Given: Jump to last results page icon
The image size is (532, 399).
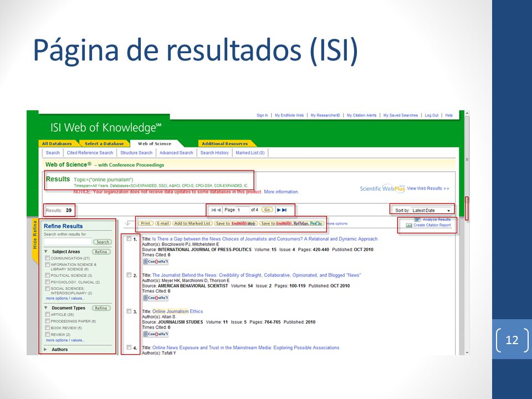Looking at the screenshot, I should click(284, 210).
